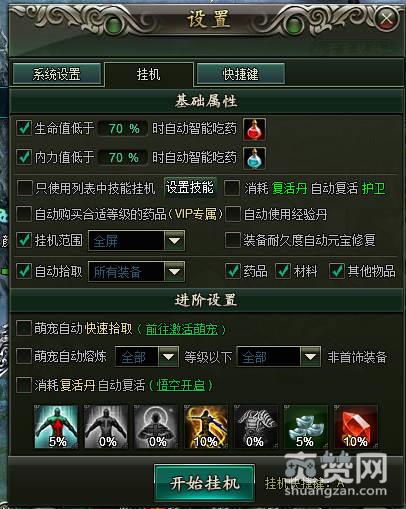Expand the 等级以下 全部 dropdown
Image resolution: width=406 pixels, height=509 pixels.
tap(279, 357)
